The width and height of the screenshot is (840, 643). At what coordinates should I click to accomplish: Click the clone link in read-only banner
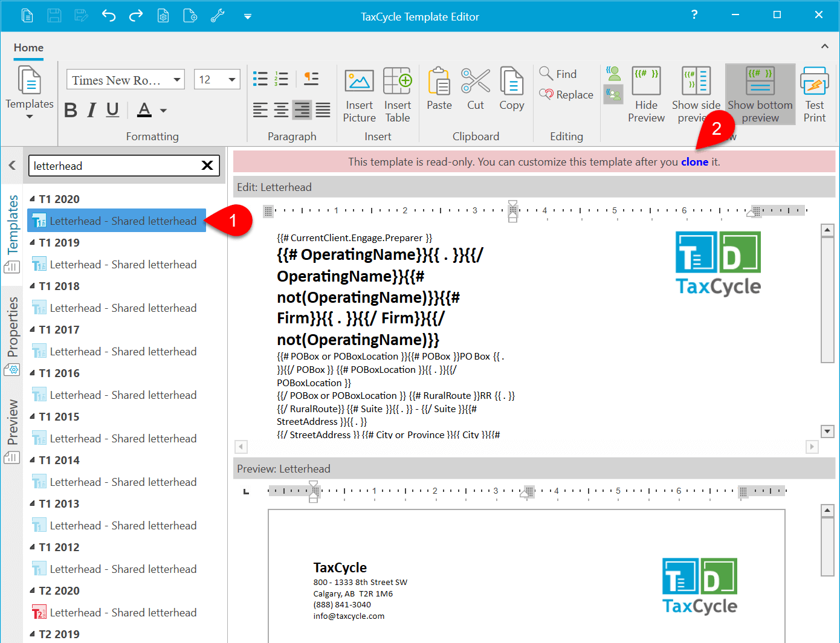click(x=694, y=162)
